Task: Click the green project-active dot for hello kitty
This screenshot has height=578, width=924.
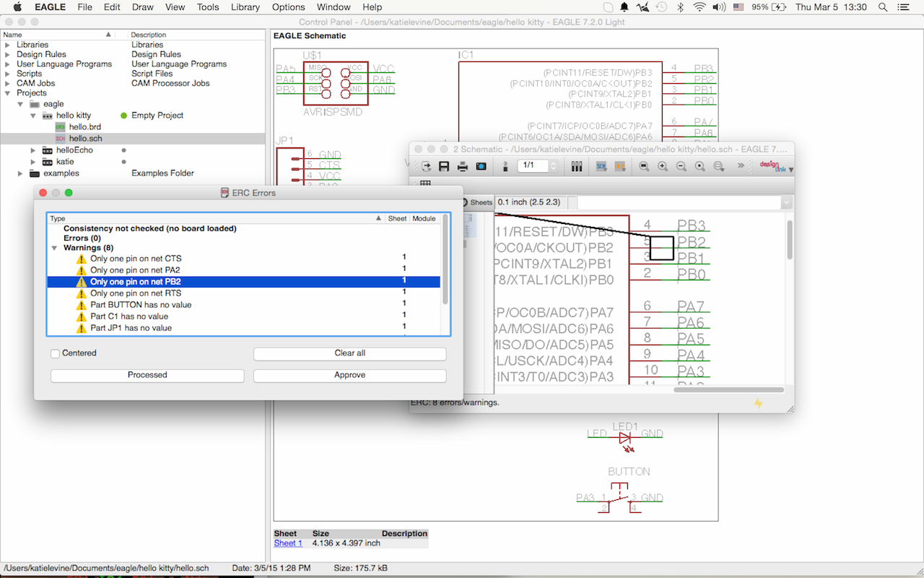Action: [124, 116]
